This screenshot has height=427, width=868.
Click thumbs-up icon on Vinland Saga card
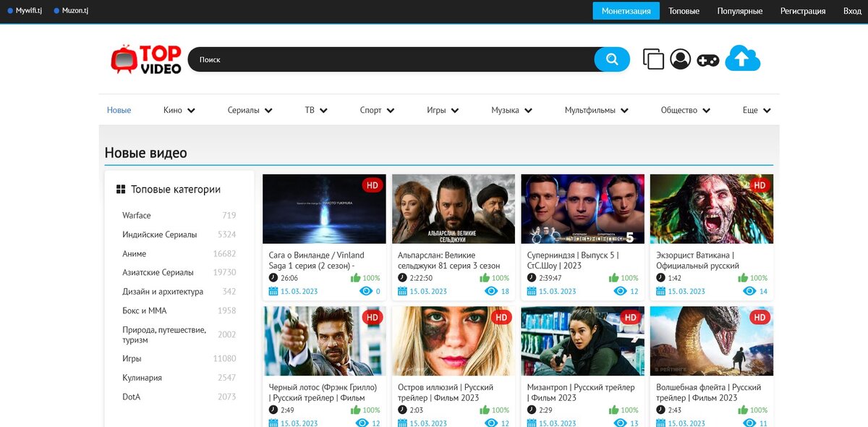356,278
